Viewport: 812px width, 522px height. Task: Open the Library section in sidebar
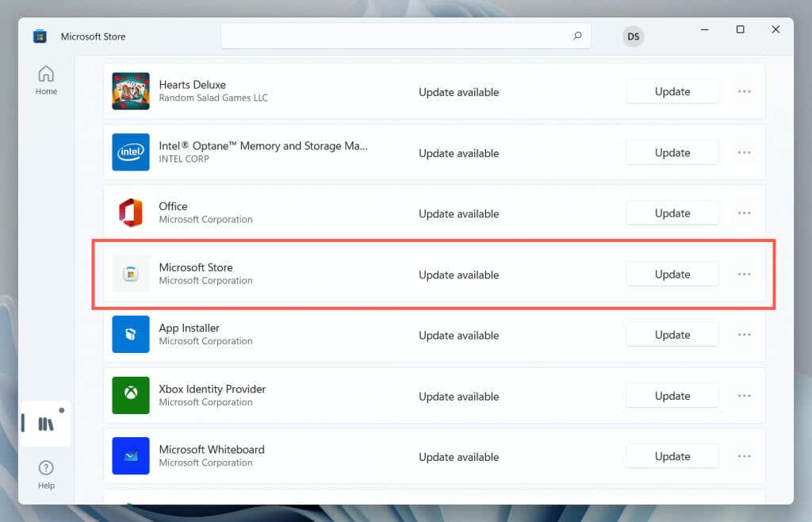tap(46, 424)
